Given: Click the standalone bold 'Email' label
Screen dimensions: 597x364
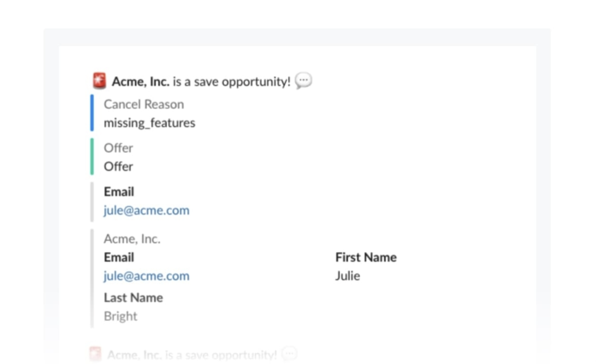Looking at the screenshot, I should pyautogui.click(x=119, y=192).
